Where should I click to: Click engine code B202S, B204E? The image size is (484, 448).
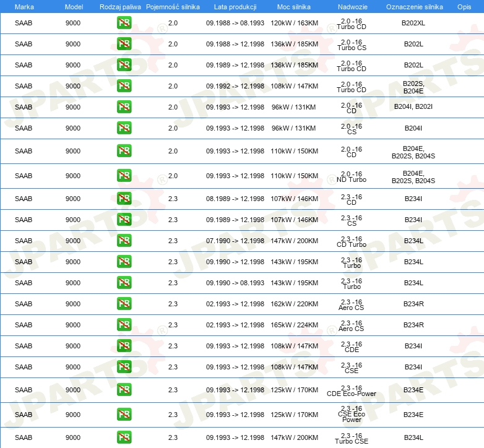[x=413, y=87]
